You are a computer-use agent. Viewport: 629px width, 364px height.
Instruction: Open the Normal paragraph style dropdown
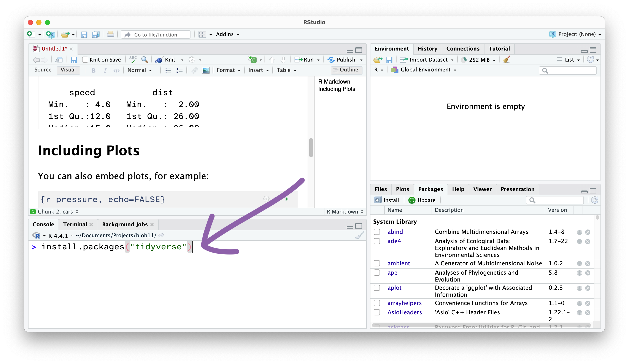(139, 70)
